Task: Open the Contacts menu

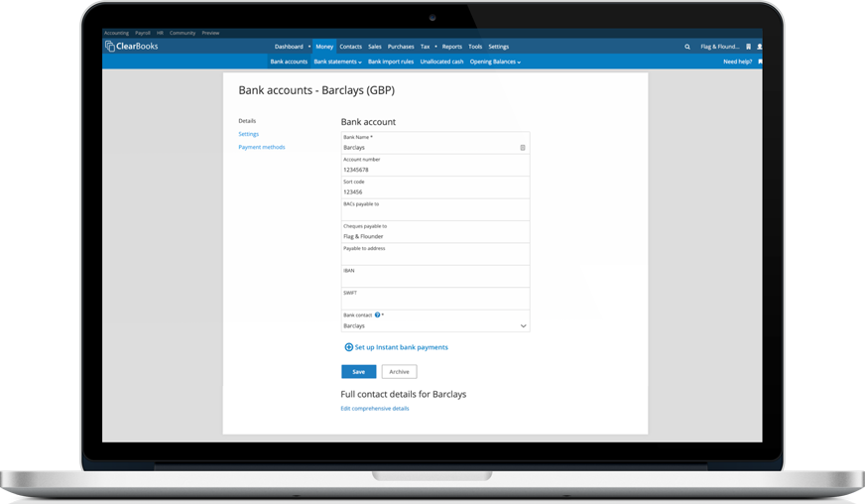Action: tap(351, 47)
